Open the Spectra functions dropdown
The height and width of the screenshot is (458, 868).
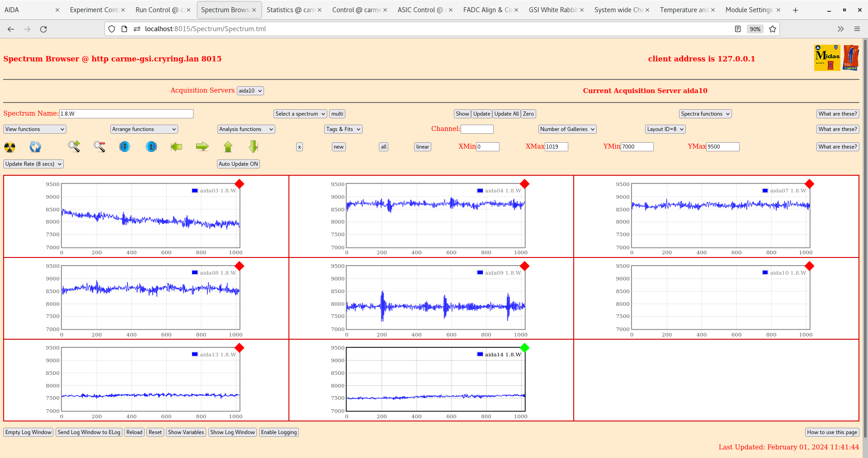tap(705, 113)
